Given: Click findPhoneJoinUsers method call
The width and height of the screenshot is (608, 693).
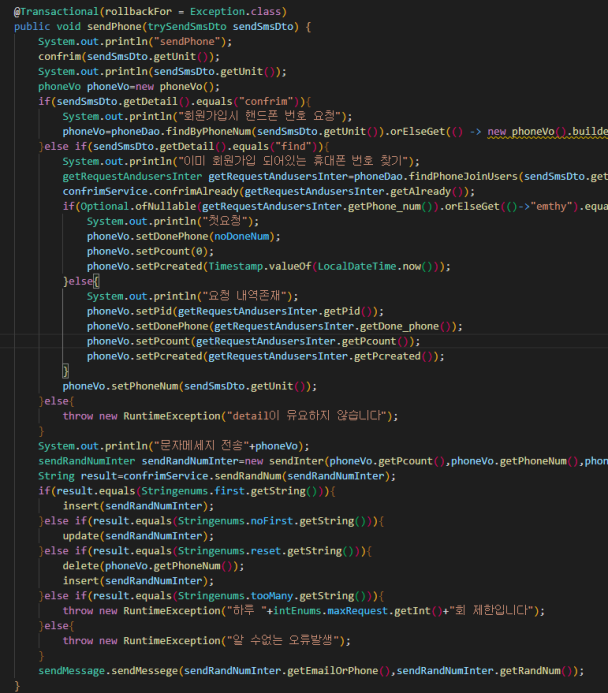Looking at the screenshot, I should coord(463,176).
